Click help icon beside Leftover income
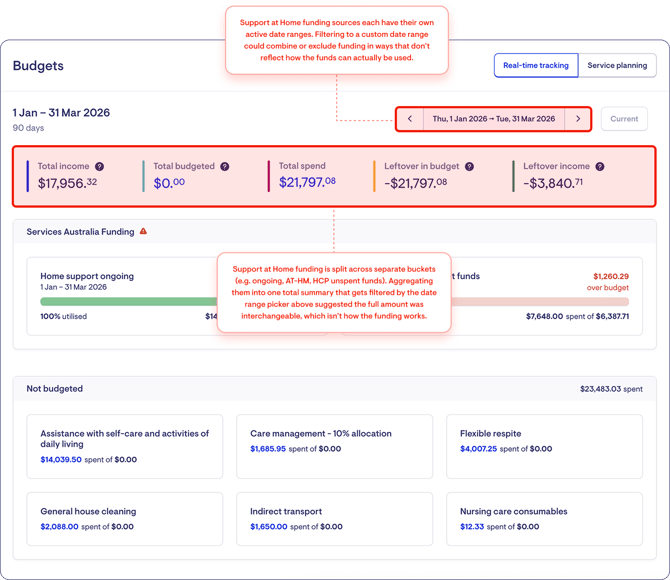Viewport: 670px width, 580px height. (600, 167)
